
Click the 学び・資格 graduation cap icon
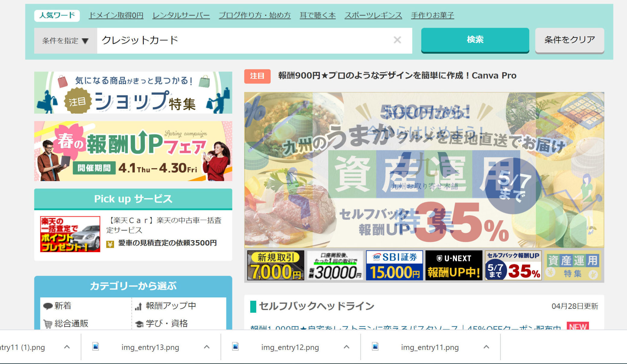(x=139, y=324)
